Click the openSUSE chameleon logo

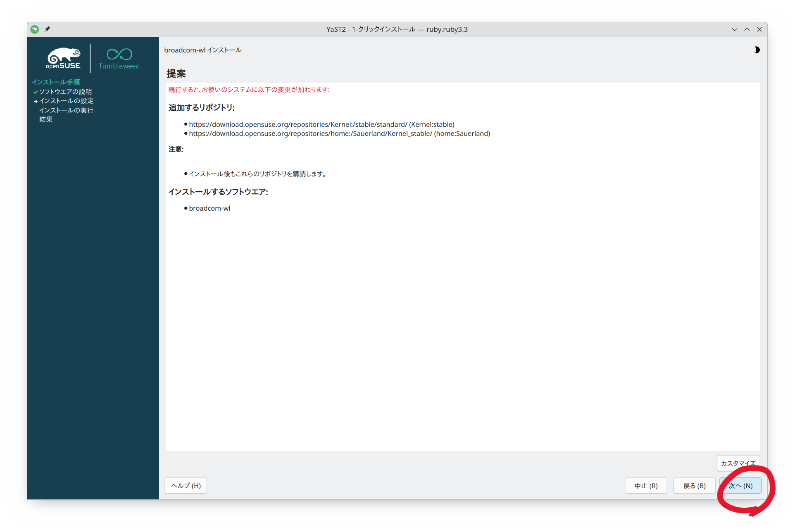63,58
